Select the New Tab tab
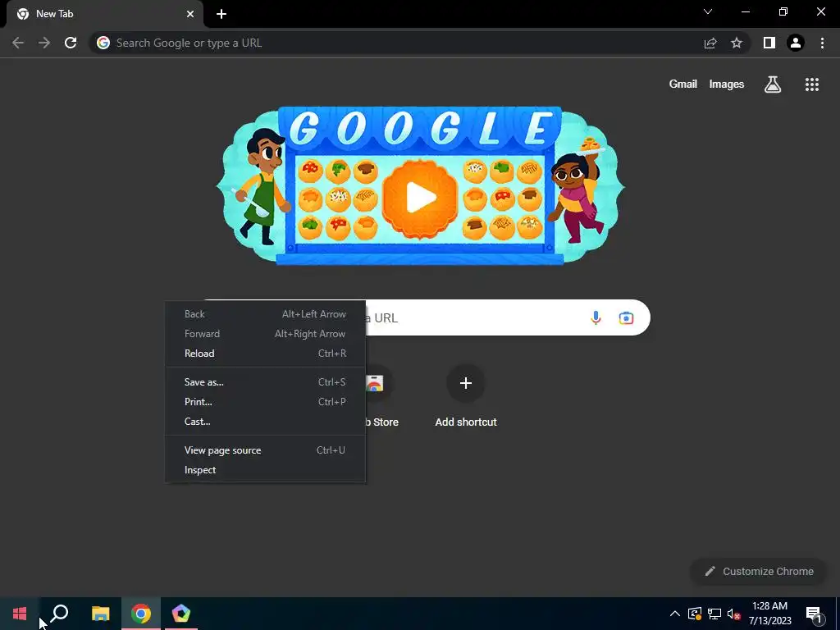Viewport: 840px width, 630px height. pyautogui.click(x=104, y=14)
